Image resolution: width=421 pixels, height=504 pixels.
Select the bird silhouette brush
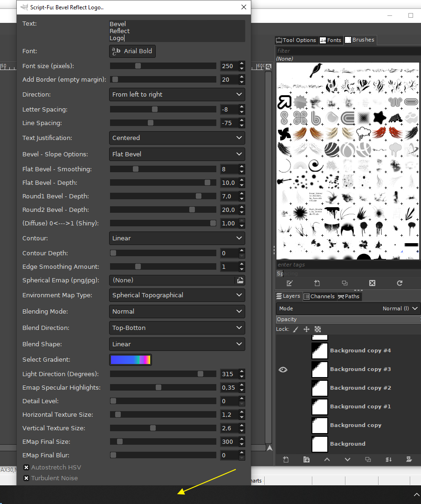coord(315,70)
